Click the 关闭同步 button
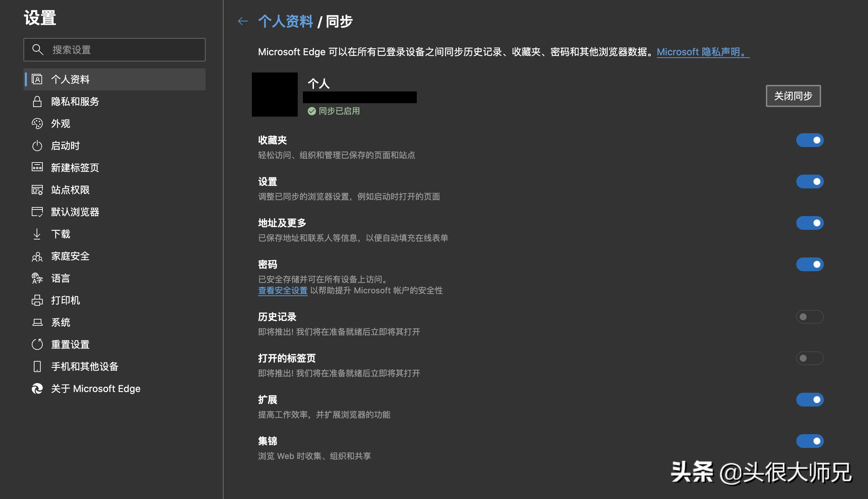Image resolution: width=868 pixels, height=499 pixels. click(793, 96)
